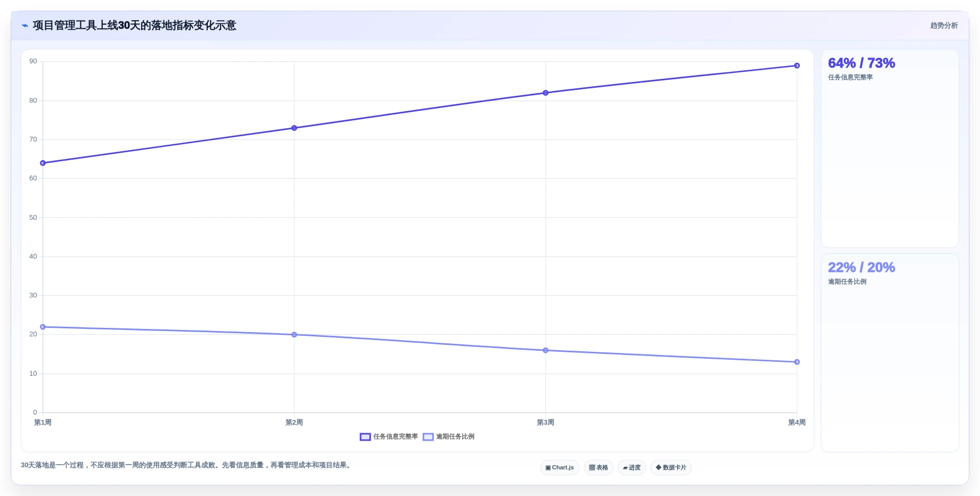Screen dimensions: 980x496
Task: Click the 逾期任务比例 card label
Action: tap(847, 282)
